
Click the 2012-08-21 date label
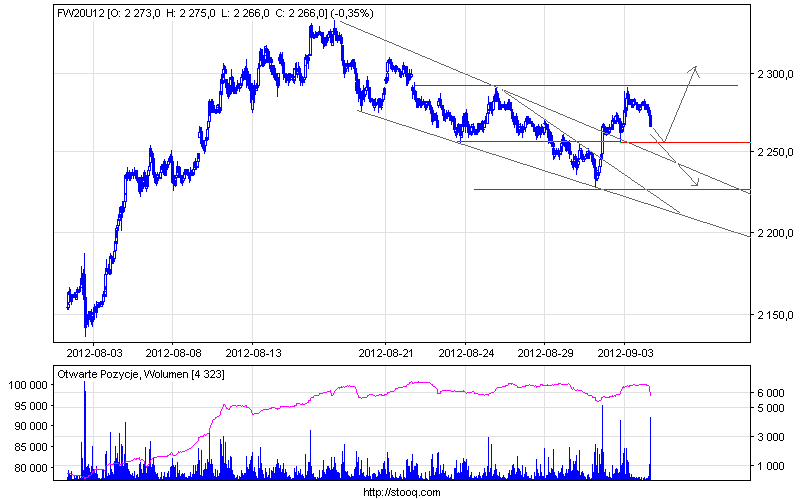386,353
